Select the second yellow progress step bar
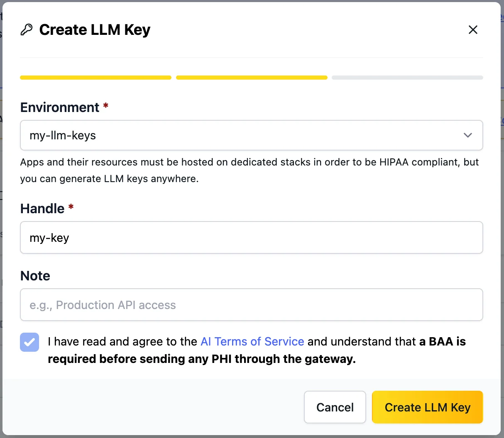This screenshot has height=438, width=504. point(252,78)
